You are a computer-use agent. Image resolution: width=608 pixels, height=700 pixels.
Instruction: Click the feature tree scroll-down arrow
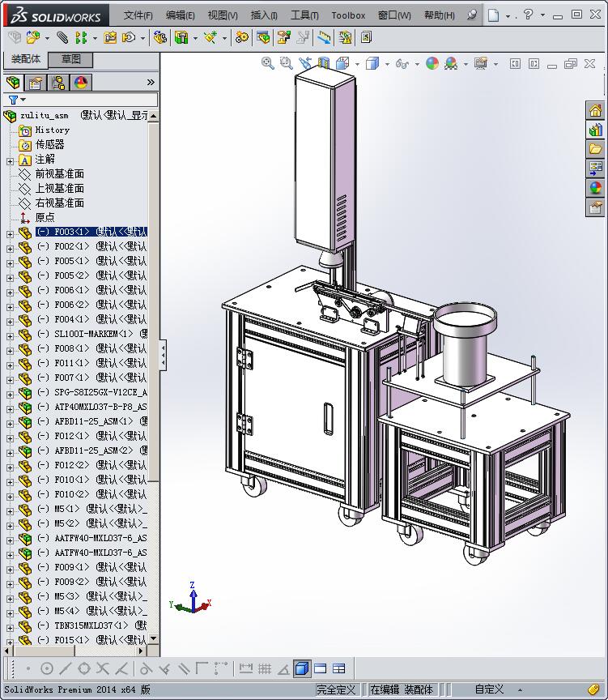(x=154, y=638)
